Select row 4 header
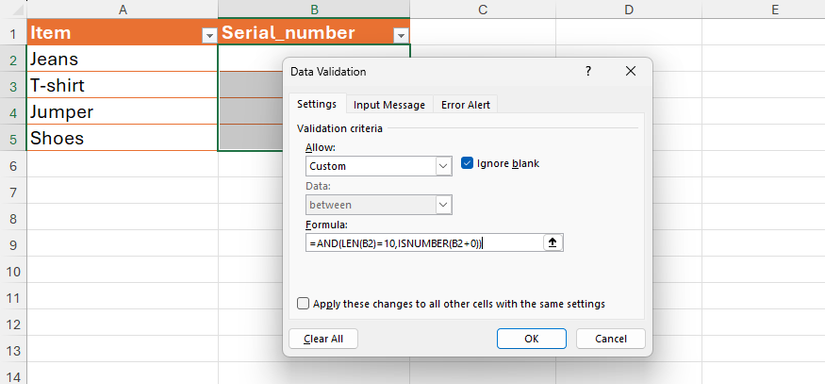The height and width of the screenshot is (384, 825). [13, 112]
